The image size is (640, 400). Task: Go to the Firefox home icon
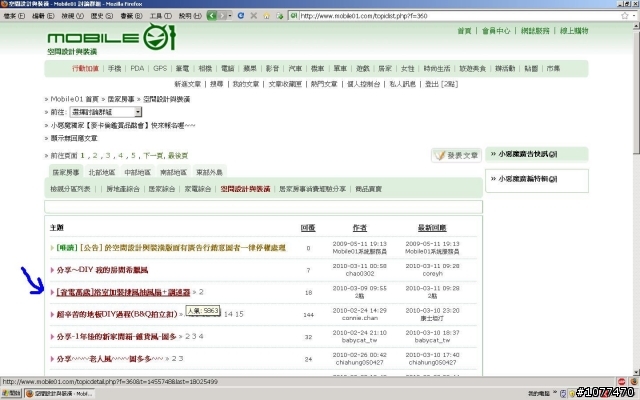267,16
